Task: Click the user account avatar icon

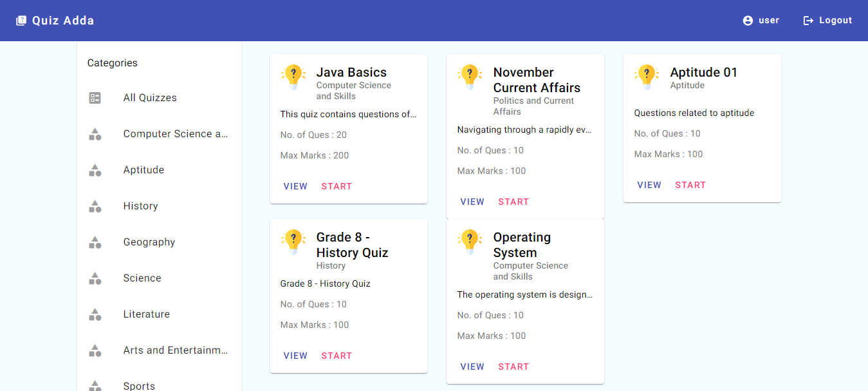Action: tap(748, 21)
